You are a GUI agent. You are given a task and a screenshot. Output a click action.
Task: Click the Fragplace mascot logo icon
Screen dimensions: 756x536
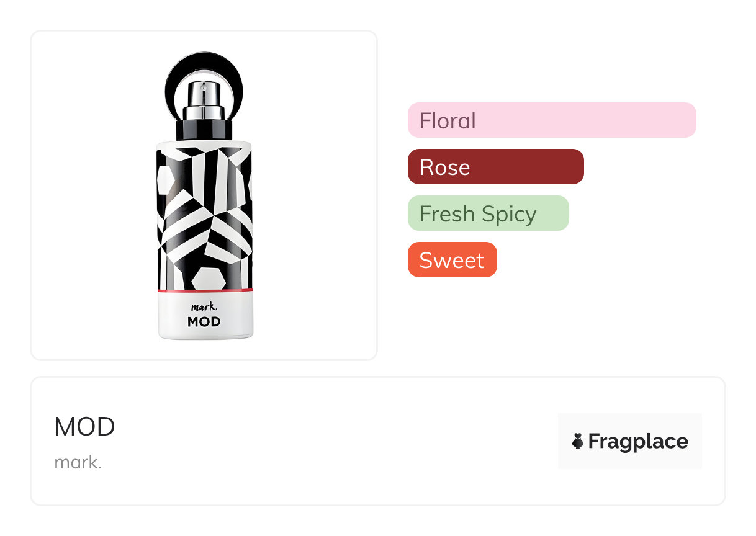pyautogui.click(x=578, y=441)
